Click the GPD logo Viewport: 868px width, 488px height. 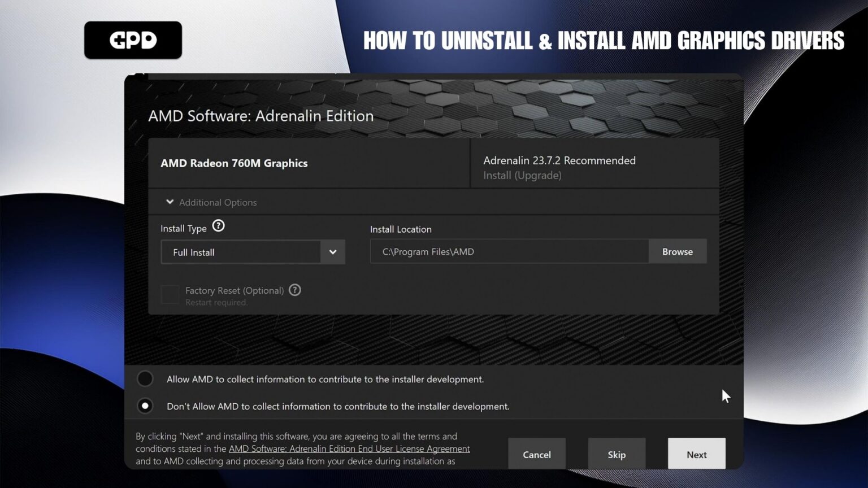point(133,40)
